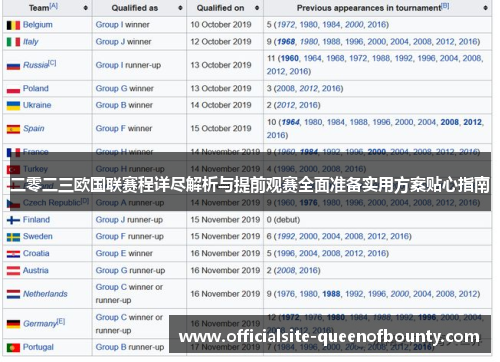Open the Poland team link
This screenshot has width=500, height=362.
(36, 88)
